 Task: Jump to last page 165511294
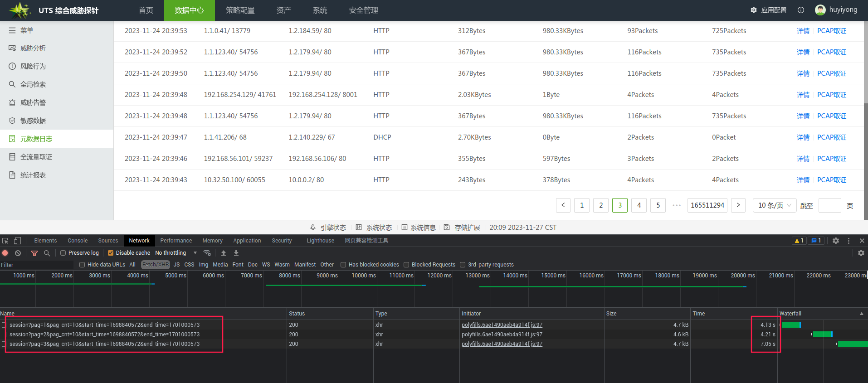point(707,205)
